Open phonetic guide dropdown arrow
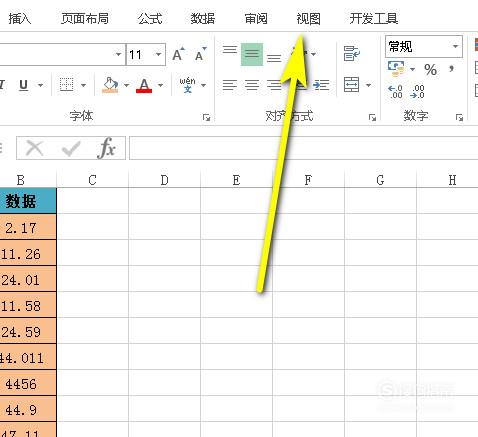The width and height of the screenshot is (478, 437). [x=203, y=85]
